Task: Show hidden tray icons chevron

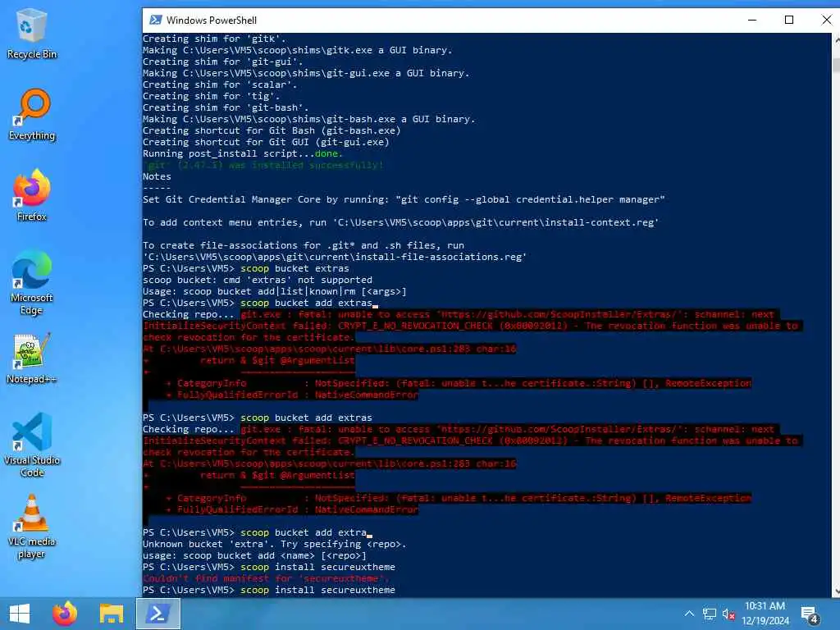Action: (x=689, y=614)
